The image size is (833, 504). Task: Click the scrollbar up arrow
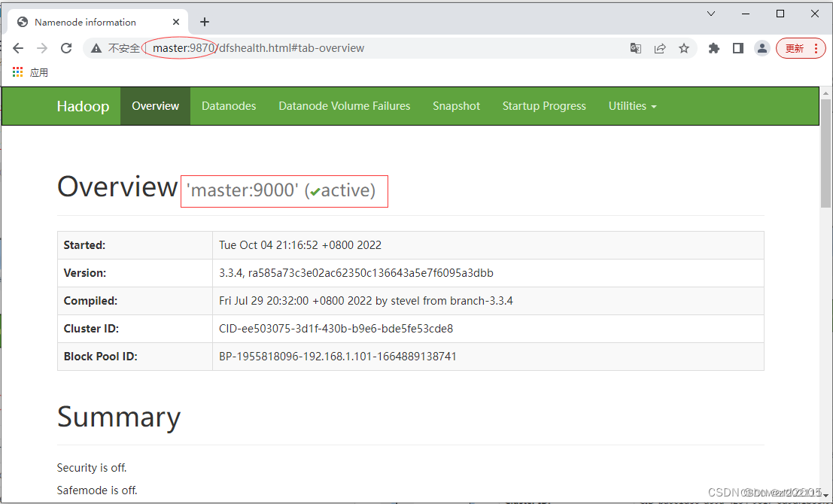(825, 93)
